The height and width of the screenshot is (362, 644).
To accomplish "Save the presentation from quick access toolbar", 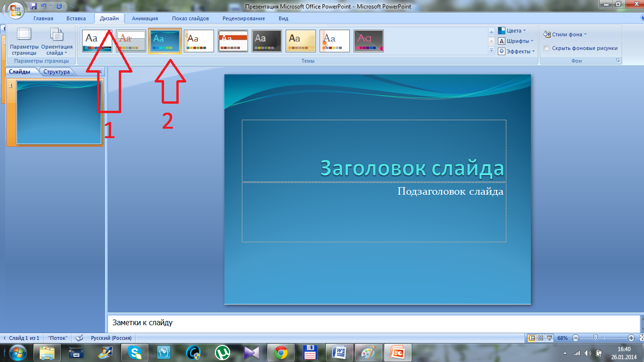I will (x=33, y=7).
